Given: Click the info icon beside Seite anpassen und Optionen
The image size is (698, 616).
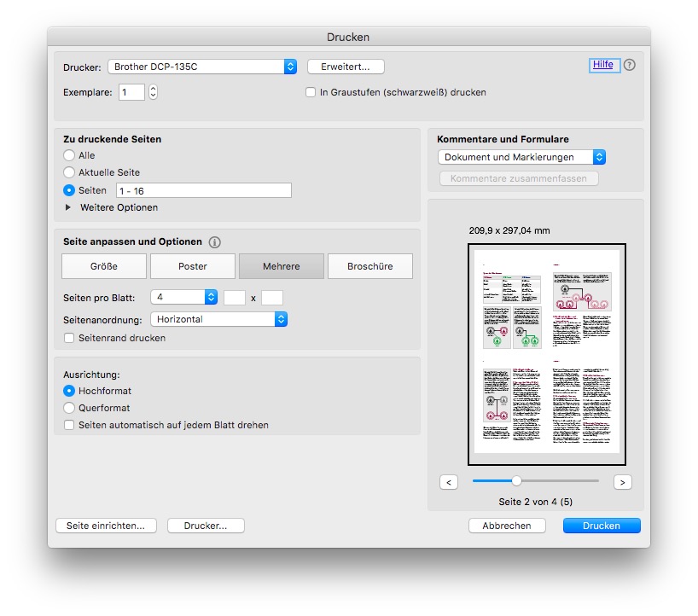Looking at the screenshot, I should coord(213,241).
